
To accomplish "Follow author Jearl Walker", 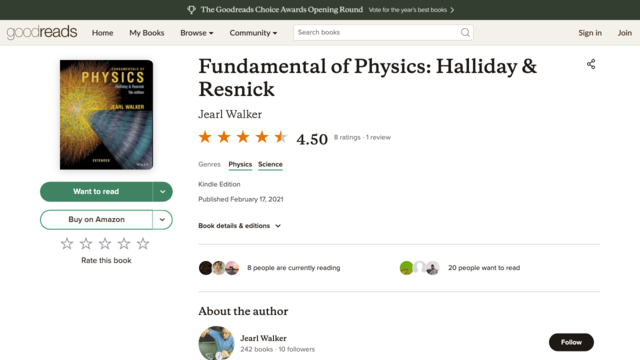I will (571, 342).
